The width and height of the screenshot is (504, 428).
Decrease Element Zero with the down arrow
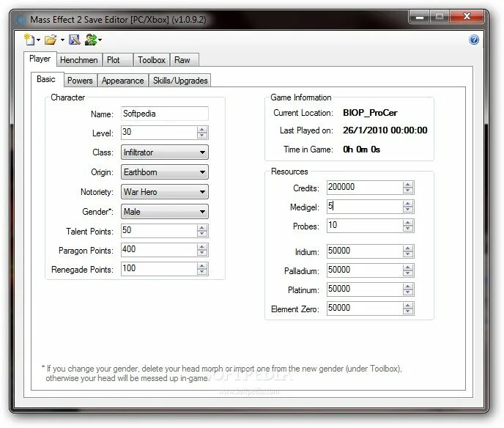coord(408,311)
